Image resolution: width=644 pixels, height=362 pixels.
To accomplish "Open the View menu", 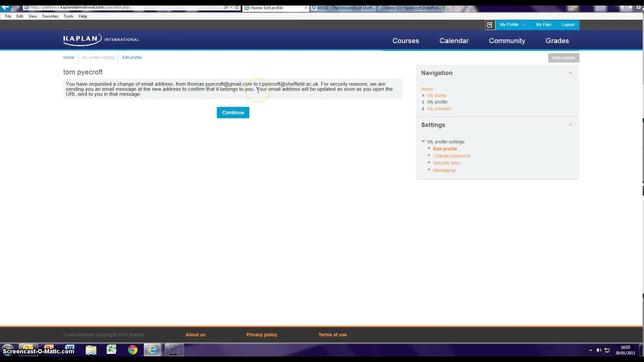I will tap(33, 16).
